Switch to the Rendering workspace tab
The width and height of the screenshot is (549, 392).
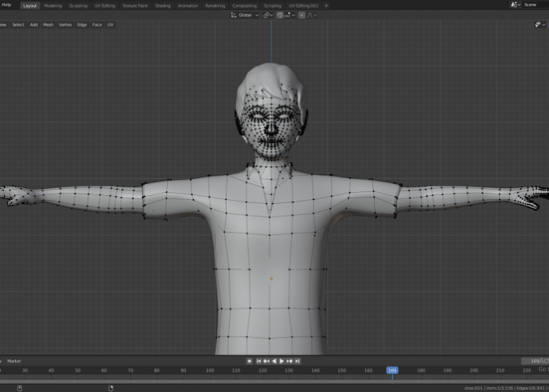(x=215, y=5)
